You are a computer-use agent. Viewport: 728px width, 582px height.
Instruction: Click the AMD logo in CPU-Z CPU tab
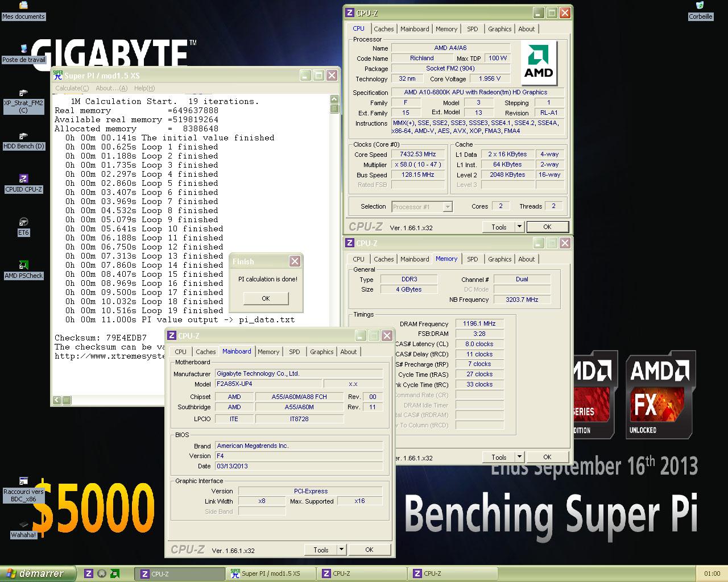point(538,63)
